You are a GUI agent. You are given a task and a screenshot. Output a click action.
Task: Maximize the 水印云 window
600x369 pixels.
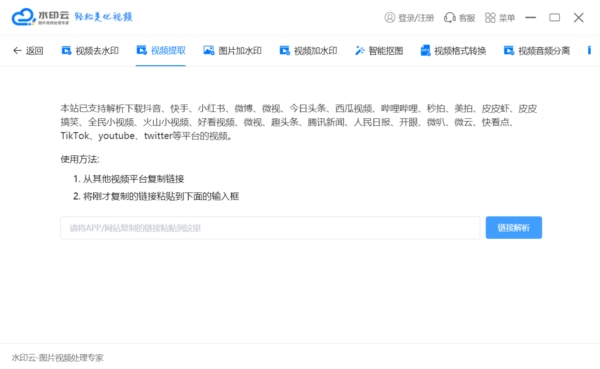(554, 18)
